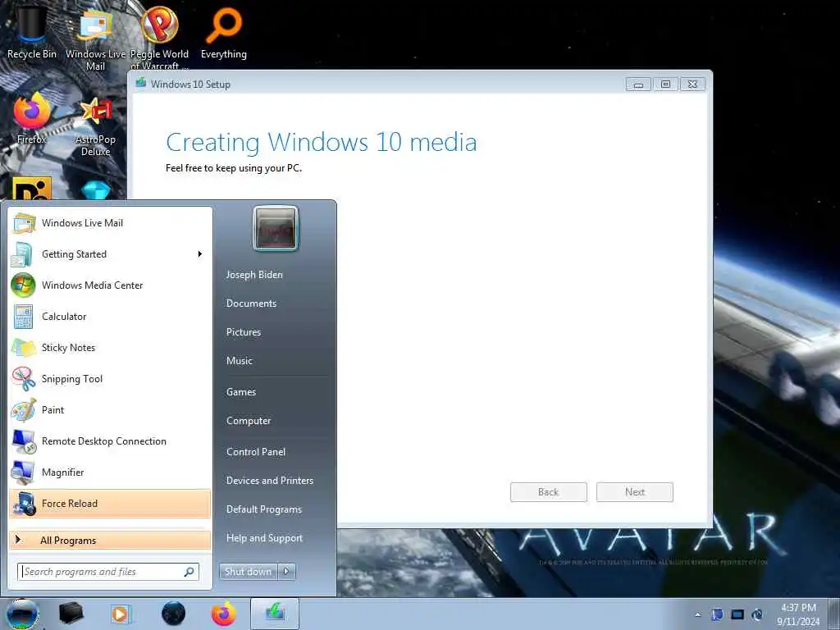Click the Back button in Windows 10 Setup
Screen dimensions: 840x630
[549, 492]
